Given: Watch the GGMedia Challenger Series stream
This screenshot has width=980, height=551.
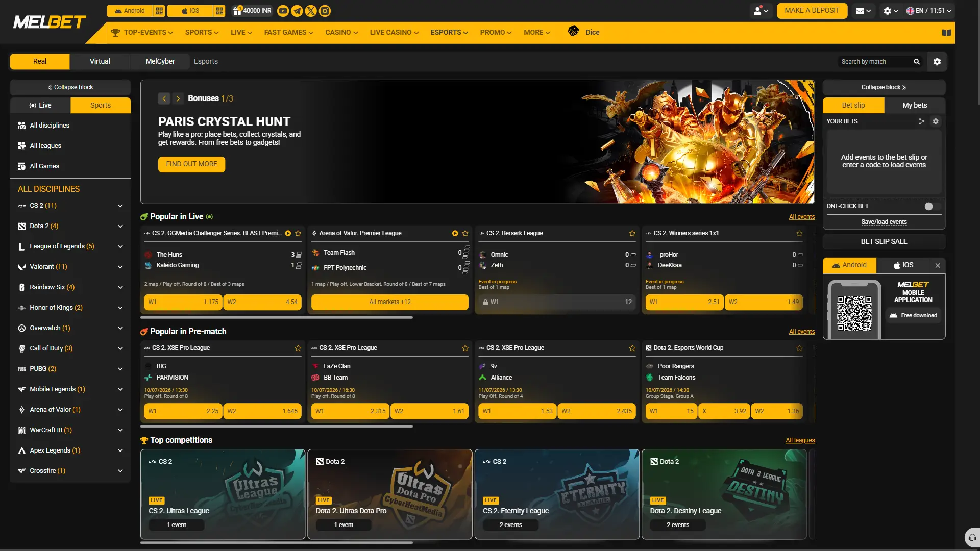Looking at the screenshot, I should (288, 233).
